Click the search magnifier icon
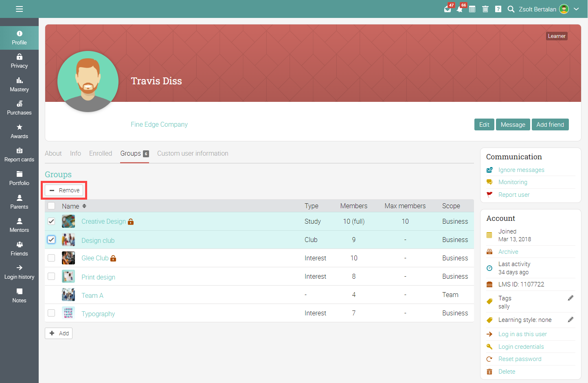Viewport: 588px width, 383px height. [511, 9]
